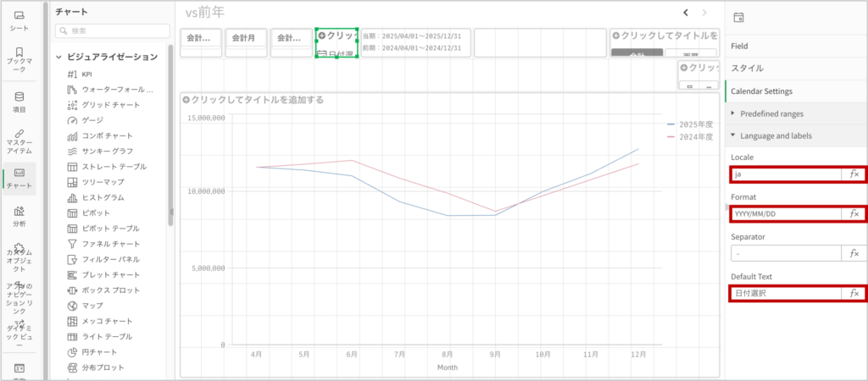
Task: Click the Format input field
Action: 785,213
